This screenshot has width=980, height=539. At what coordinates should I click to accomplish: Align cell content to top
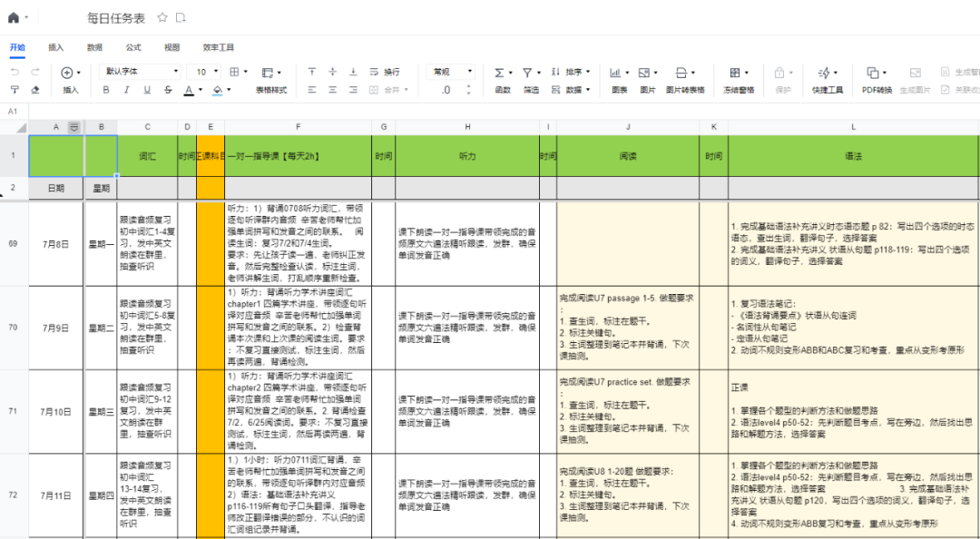(x=312, y=72)
